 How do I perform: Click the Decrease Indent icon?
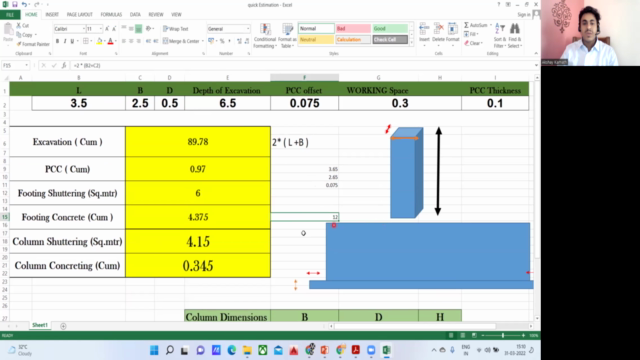click(x=148, y=41)
